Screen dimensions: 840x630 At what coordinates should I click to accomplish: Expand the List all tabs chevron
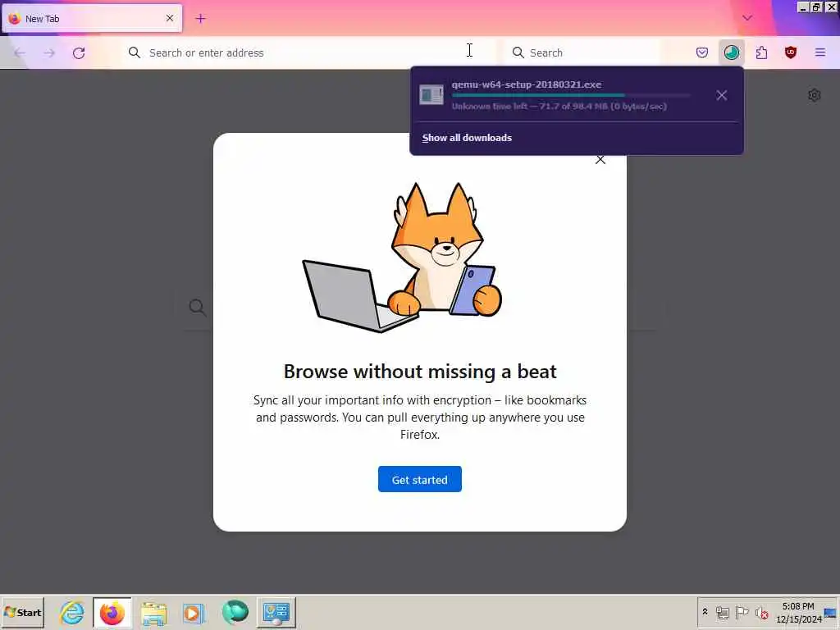747,18
